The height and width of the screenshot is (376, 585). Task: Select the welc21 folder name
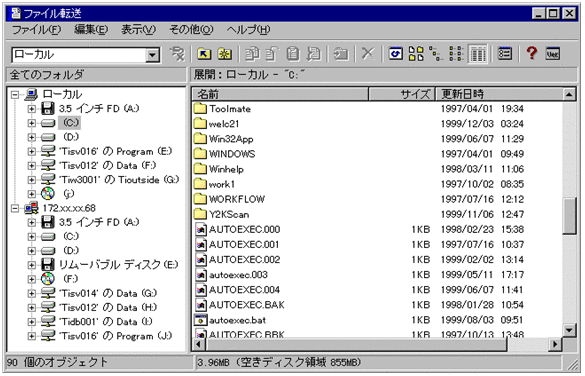[x=223, y=124]
